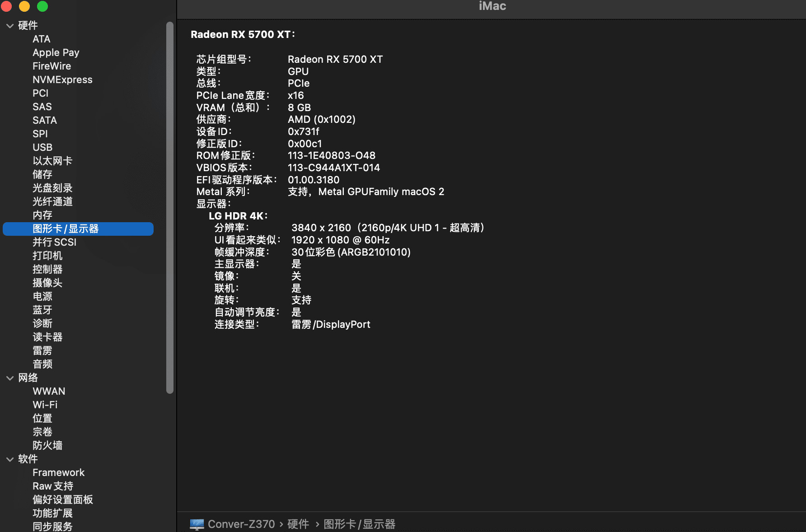The image size is (806, 532).
Task: Click 图形卡/显示器 in the bottom path bar
Action: [x=359, y=524]
